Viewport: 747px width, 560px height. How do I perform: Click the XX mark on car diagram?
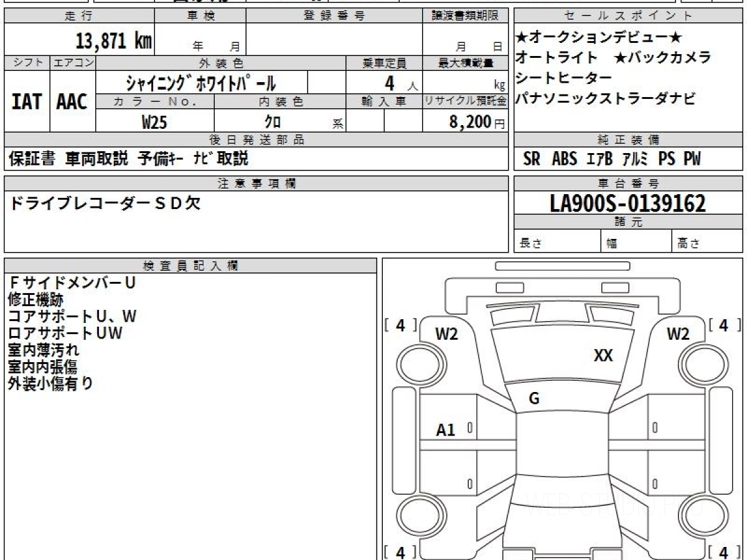click(x=603, y=355)
